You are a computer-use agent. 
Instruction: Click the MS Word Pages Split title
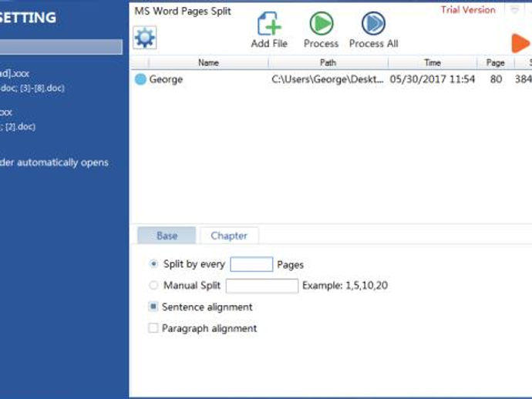point(183,12)
